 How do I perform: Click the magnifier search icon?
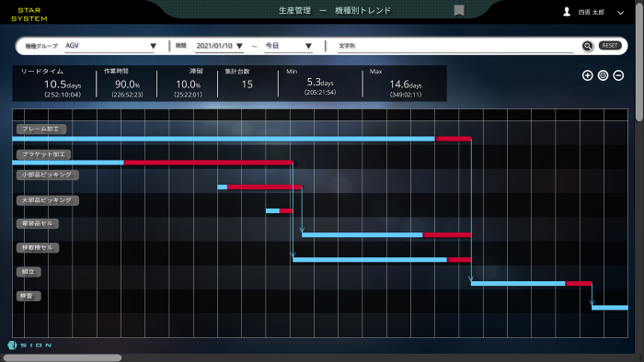pos(587,46)
